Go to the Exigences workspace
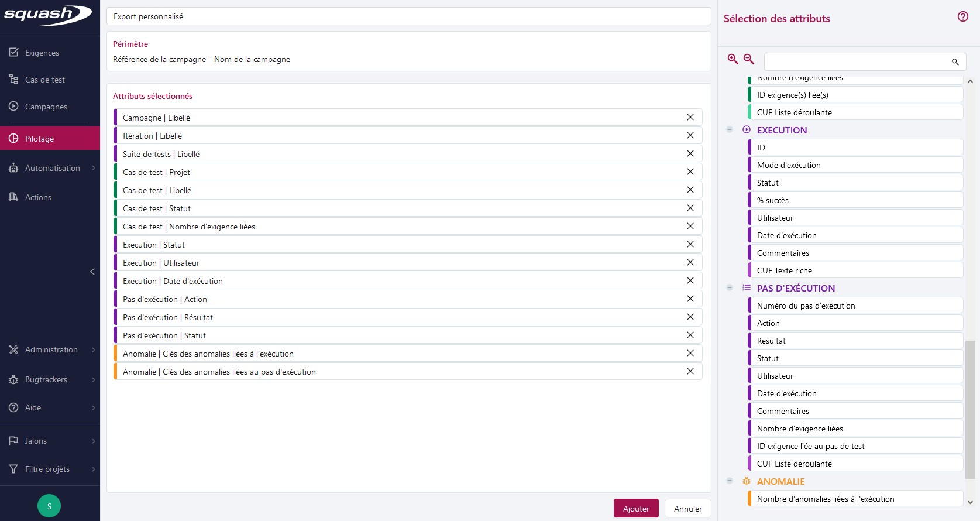This screenshot has height=521, width=980. (42, 53)
